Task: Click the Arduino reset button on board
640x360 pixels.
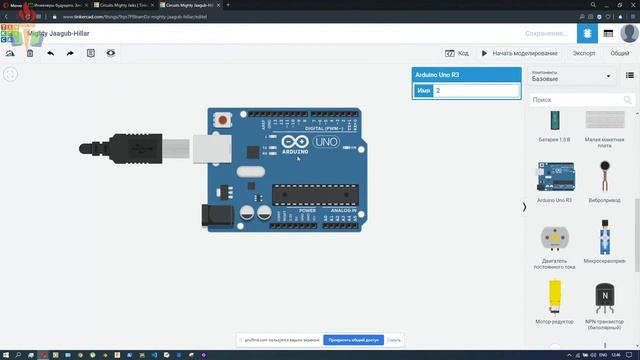Action: tap(222, 120)
